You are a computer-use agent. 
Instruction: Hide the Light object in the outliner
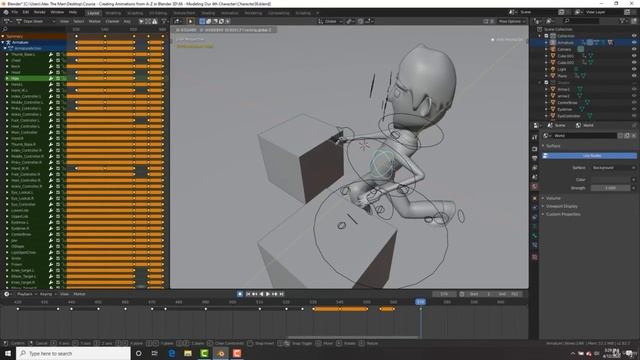(x=634, y=69)
